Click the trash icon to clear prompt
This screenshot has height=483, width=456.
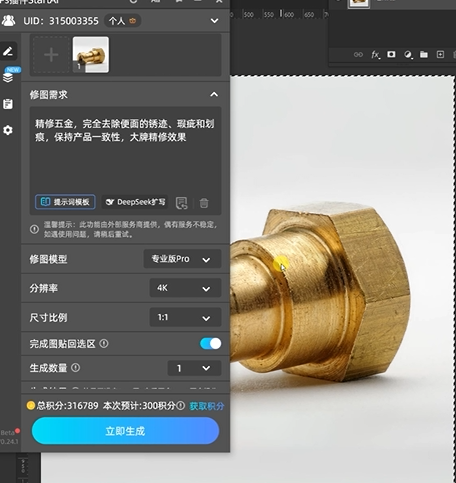(x=204, y=203)
